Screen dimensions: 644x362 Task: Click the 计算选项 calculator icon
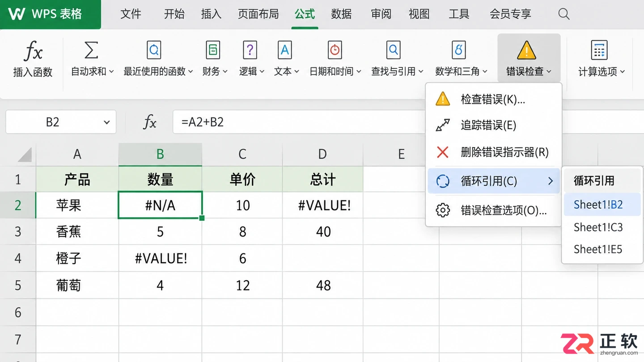(599, 50)
